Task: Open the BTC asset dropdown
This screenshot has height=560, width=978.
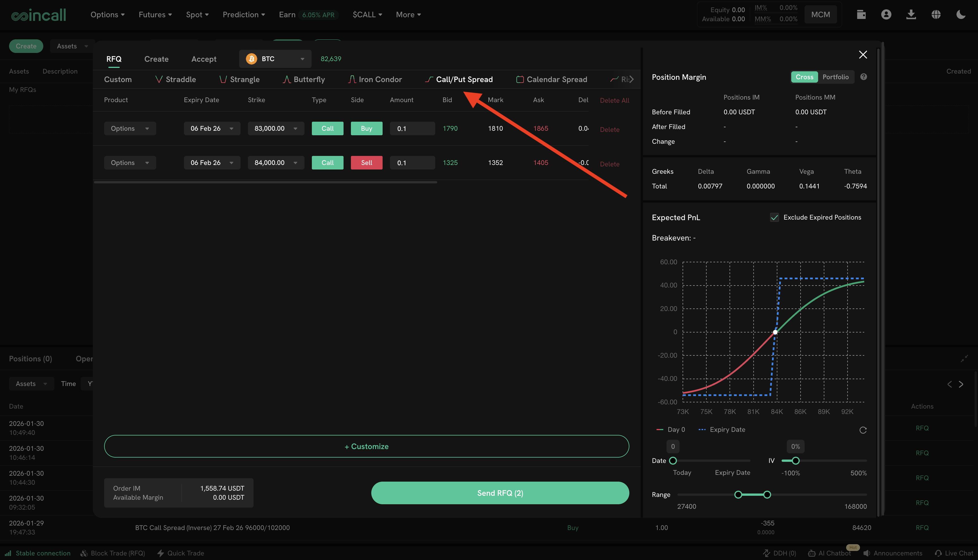Action: (x=275, y=59)
